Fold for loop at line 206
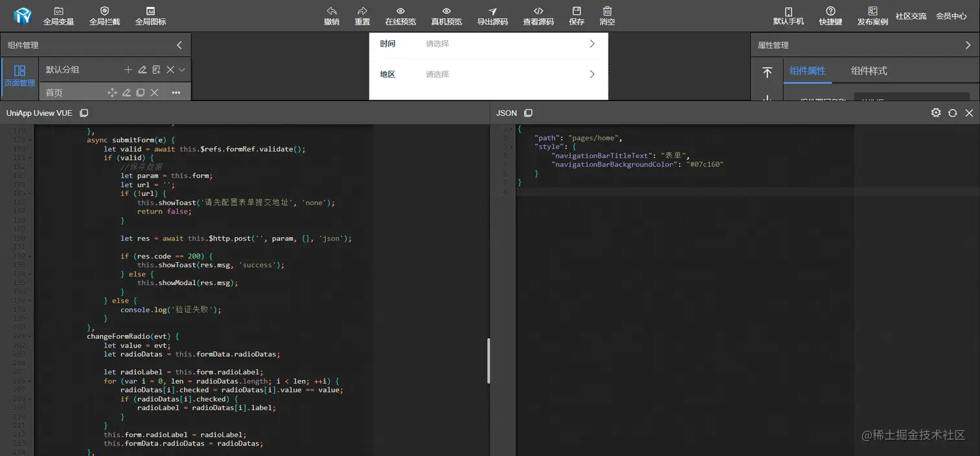This screenshot has width=980, height=456. tap(30, 381)
